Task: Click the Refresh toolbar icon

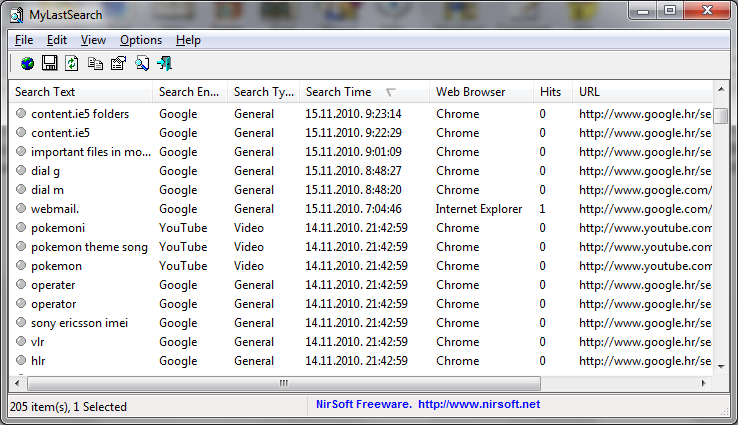Action: pyautogui.click(x=72, y=64)
